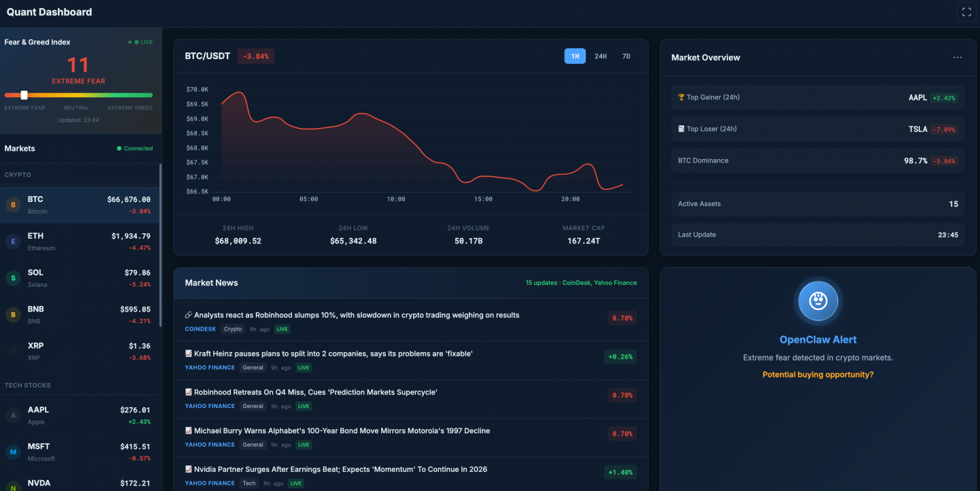Click the 'Potential buying opportunity?' link

pos(817,375)
